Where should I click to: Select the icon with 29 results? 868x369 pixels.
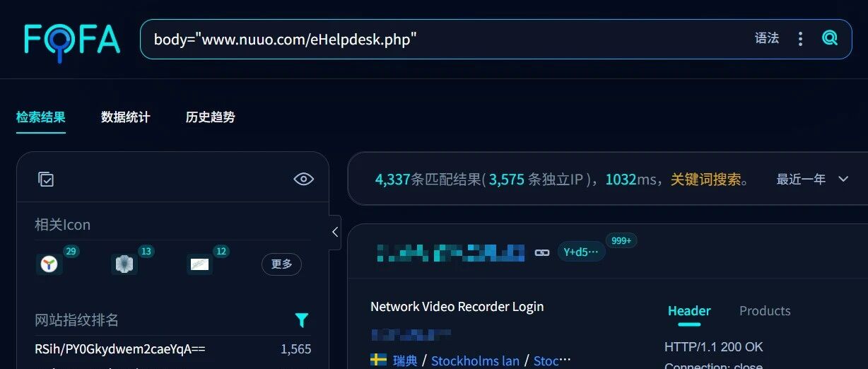[x=49, y=264]
